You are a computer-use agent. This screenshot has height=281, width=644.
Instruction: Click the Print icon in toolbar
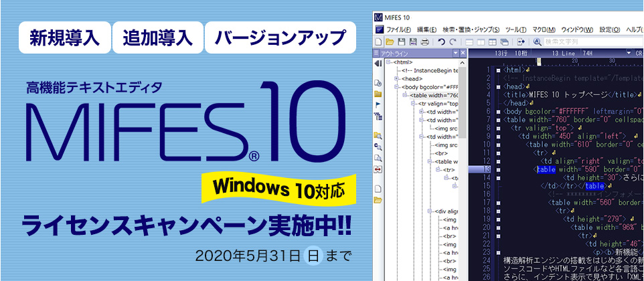click(424, 42)
